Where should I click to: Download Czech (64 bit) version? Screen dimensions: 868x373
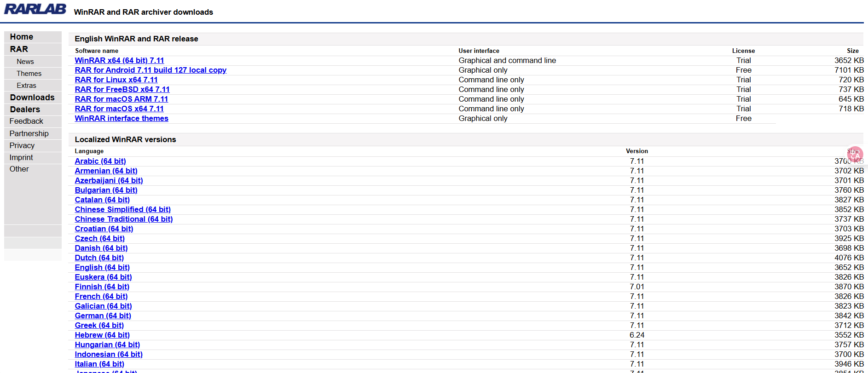[x=99, y=238]
